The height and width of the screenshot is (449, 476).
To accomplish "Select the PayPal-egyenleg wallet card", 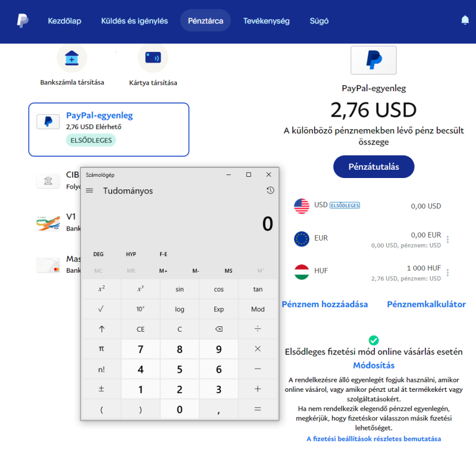I will coord(109,129).
